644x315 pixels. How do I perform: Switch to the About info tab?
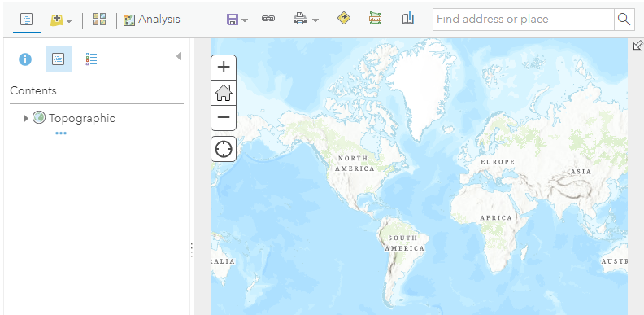click(25, 59)
